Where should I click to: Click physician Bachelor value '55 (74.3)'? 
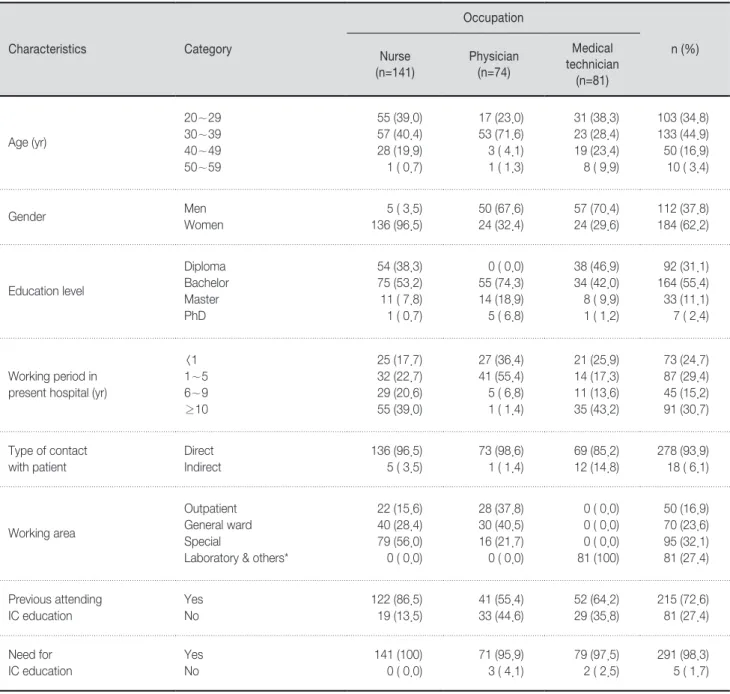coord(501,283)
